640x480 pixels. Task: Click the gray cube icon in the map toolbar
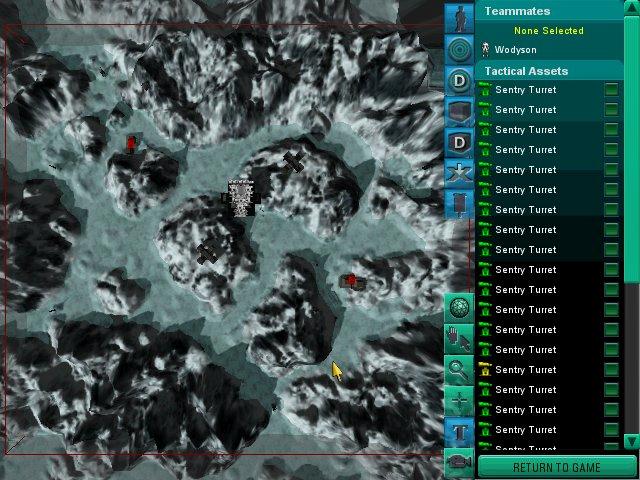pos(459,111)
